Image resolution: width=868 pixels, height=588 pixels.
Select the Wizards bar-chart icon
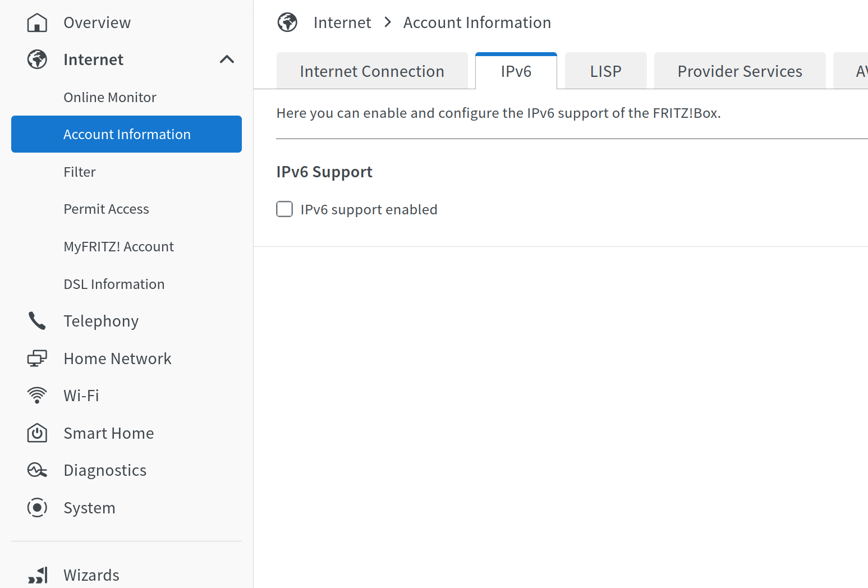[x=37, y=575]
